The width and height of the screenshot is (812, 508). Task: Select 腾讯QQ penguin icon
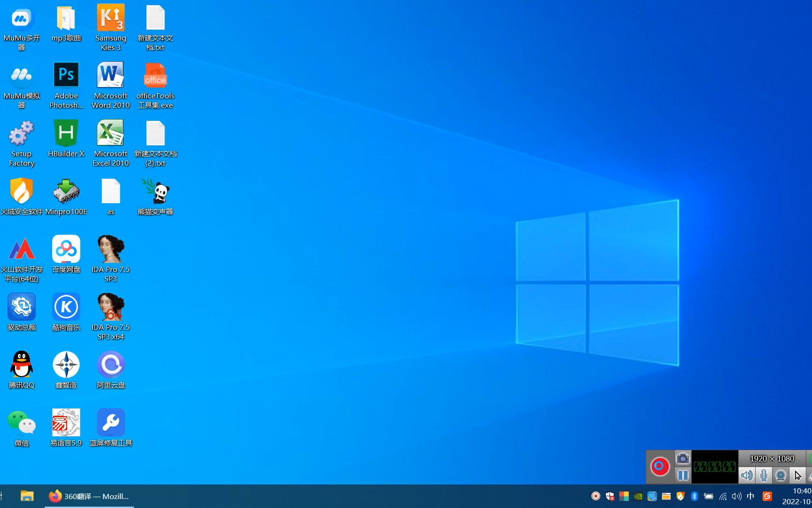(x=21, y=371)
